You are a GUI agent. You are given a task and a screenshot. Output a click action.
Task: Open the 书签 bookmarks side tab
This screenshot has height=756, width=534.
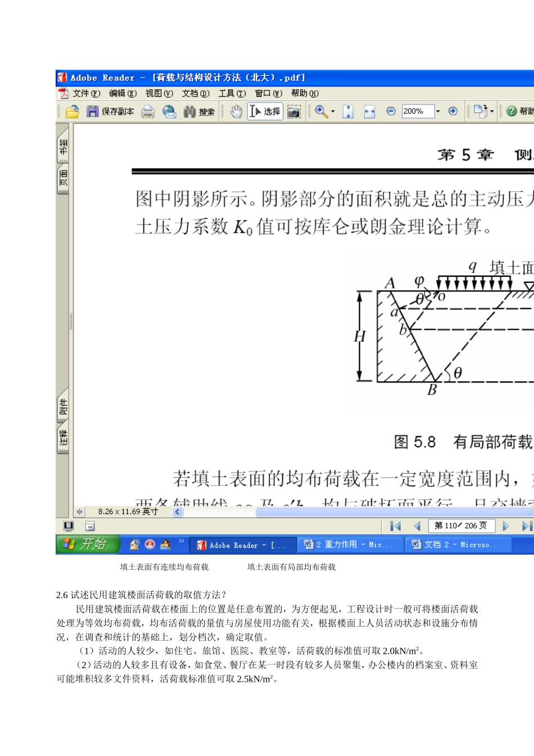[x=63, y=147]
